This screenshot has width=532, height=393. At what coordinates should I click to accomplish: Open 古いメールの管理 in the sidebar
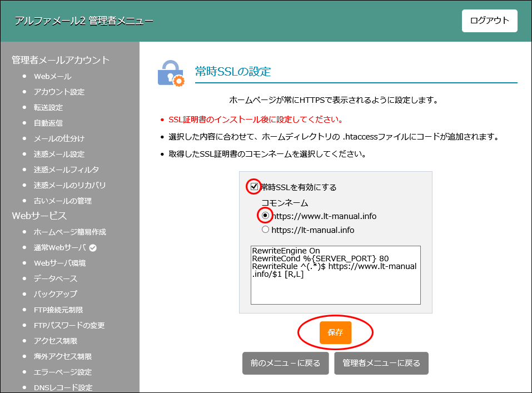tap(63, 201)
